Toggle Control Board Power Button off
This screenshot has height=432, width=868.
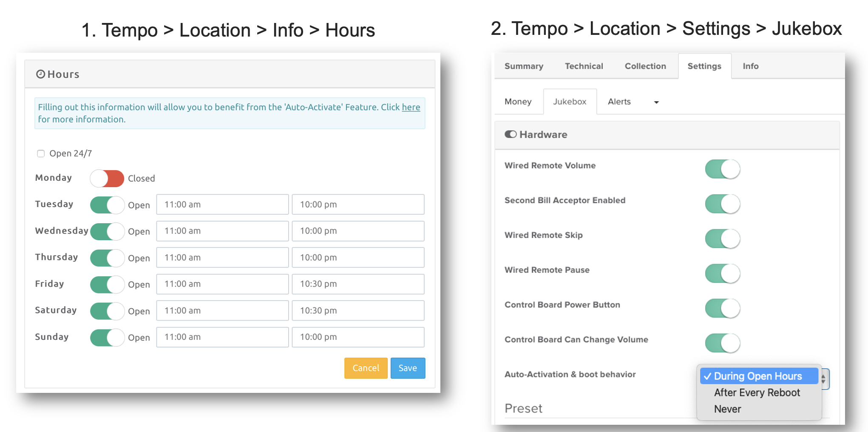click(x=722, y=308)
